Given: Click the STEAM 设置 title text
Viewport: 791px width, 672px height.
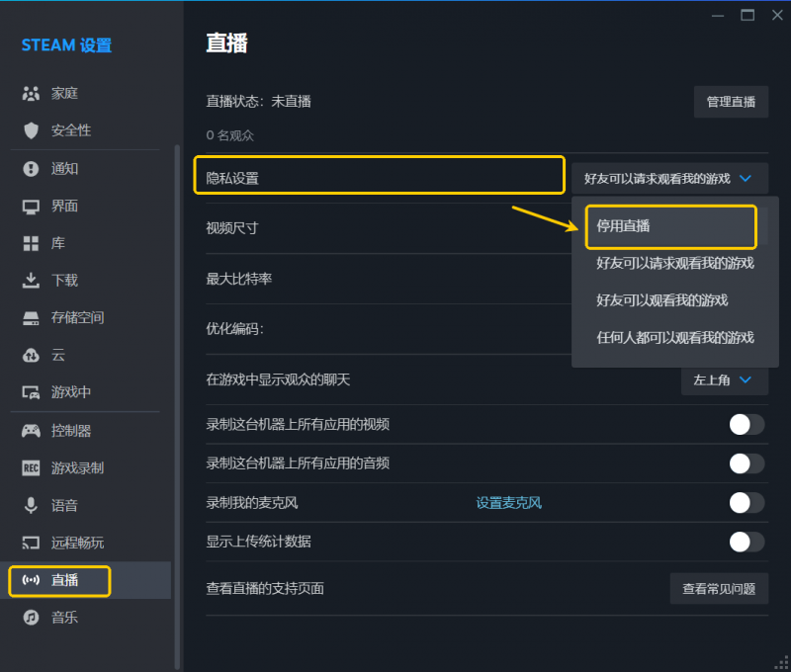Looking at the screenshot, I should click(66, 45).
